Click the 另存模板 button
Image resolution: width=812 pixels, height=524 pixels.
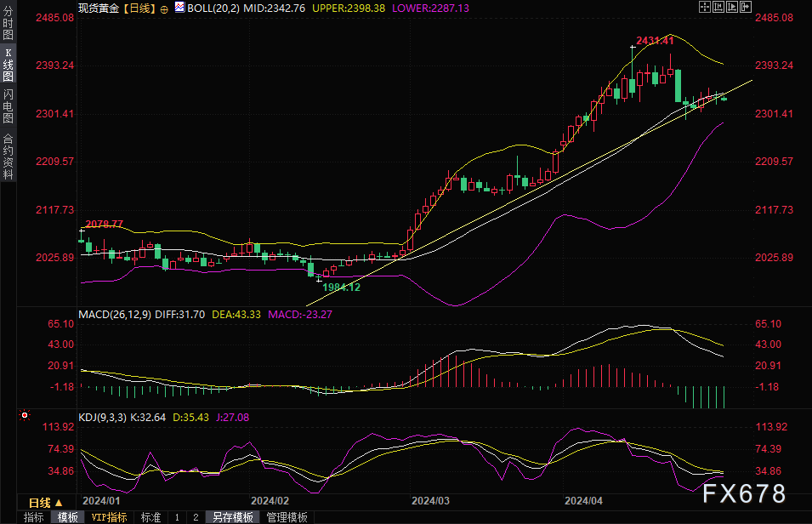coord(233,517)
